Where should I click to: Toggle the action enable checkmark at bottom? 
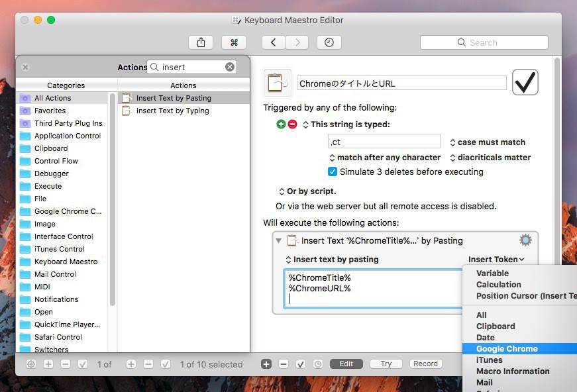tap(300, 364)
